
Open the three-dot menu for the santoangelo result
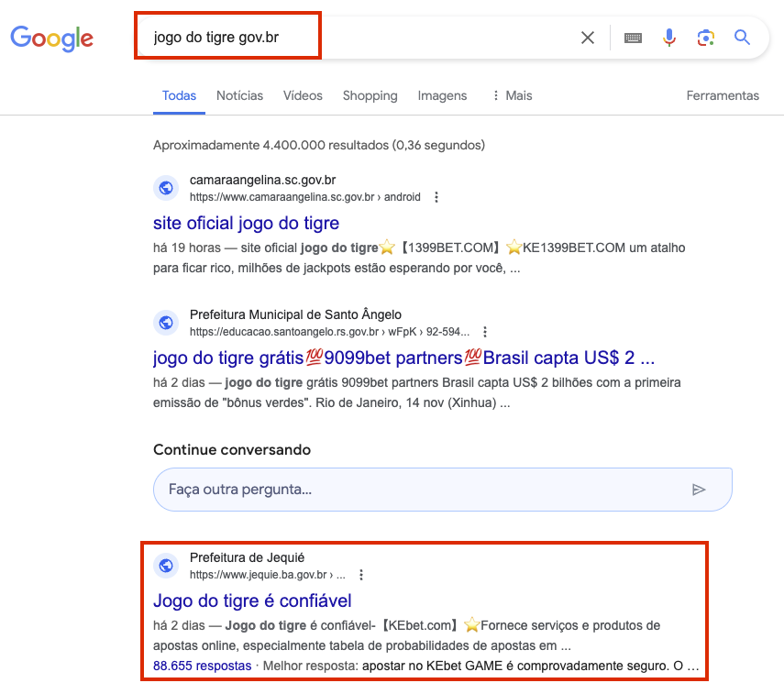pos(484,332)
